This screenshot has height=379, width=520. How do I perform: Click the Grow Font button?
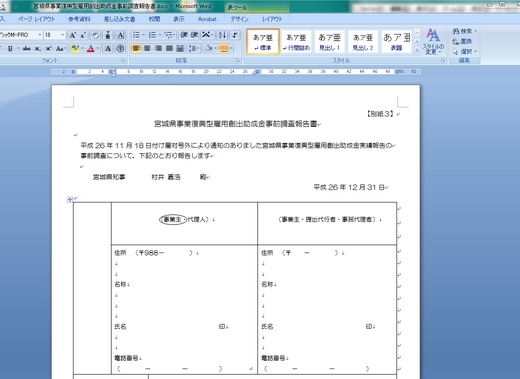coord(72,35)
